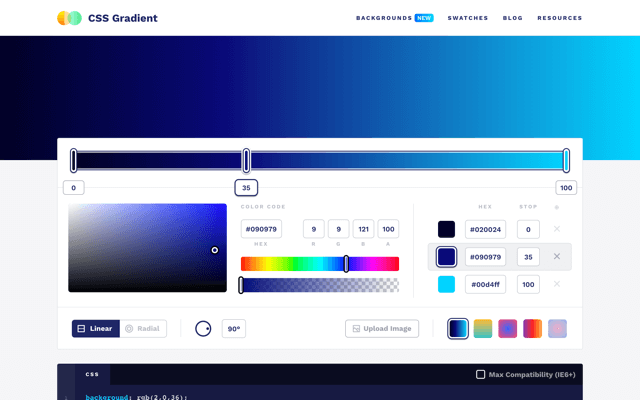Click the rainbow hue slider handle
The width and height of the screenshot is (640, 400).
[x=346, y=264]
